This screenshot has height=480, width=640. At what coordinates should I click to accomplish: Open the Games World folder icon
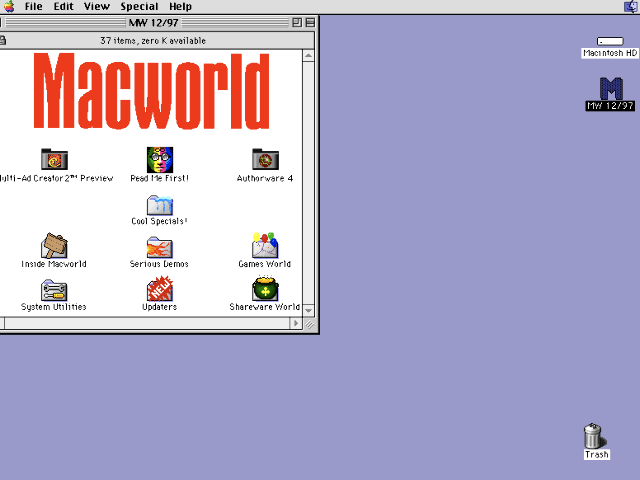point(265,245)
